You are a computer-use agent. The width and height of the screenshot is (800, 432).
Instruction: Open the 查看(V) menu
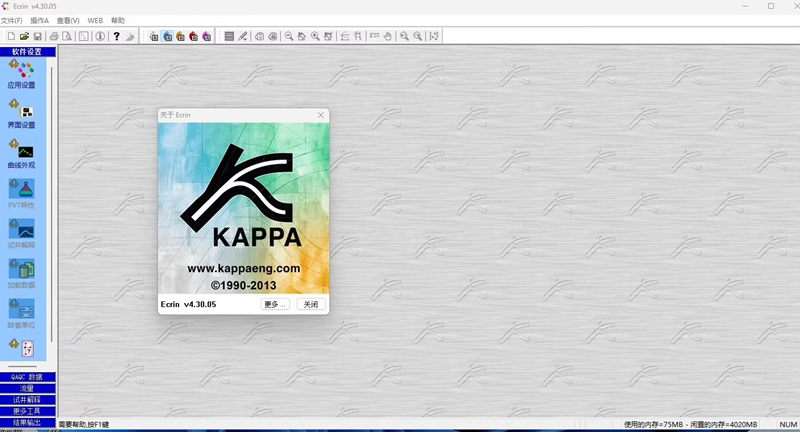click(68, 20)
